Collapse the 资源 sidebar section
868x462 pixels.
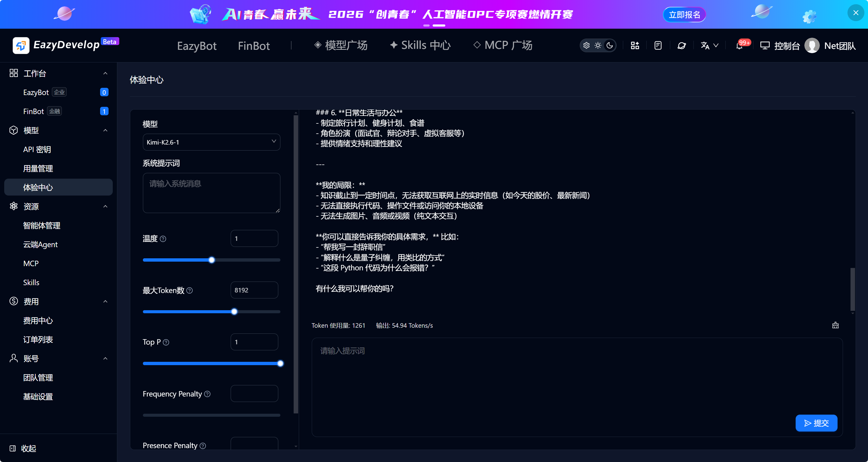point(105,206)
